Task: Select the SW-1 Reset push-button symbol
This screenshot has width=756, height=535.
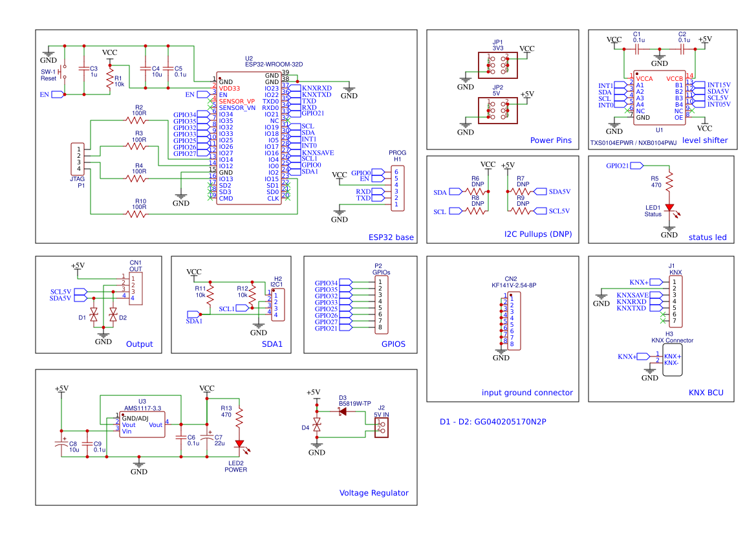Action: pos(61,72)
